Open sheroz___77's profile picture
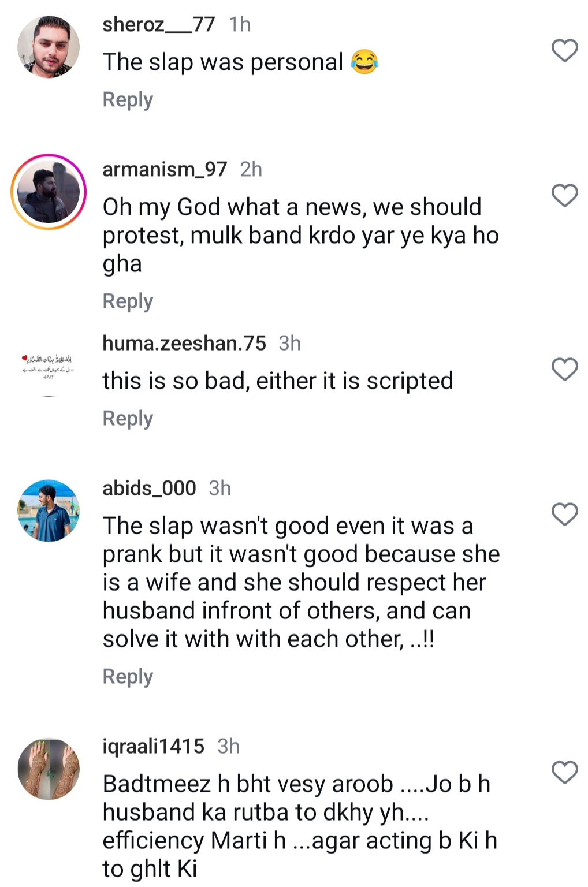This screenshot has height=887, width=588. coord(49,47)
